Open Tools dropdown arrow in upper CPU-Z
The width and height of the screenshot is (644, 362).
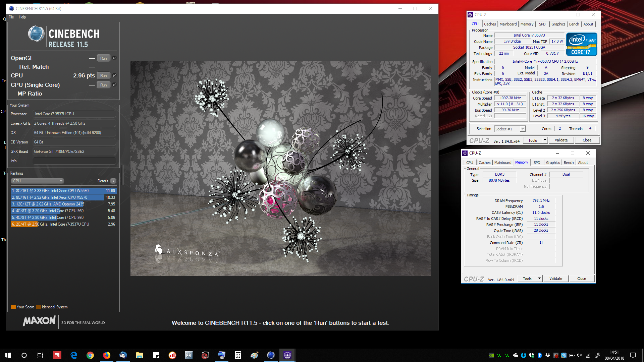coord(545,140)
